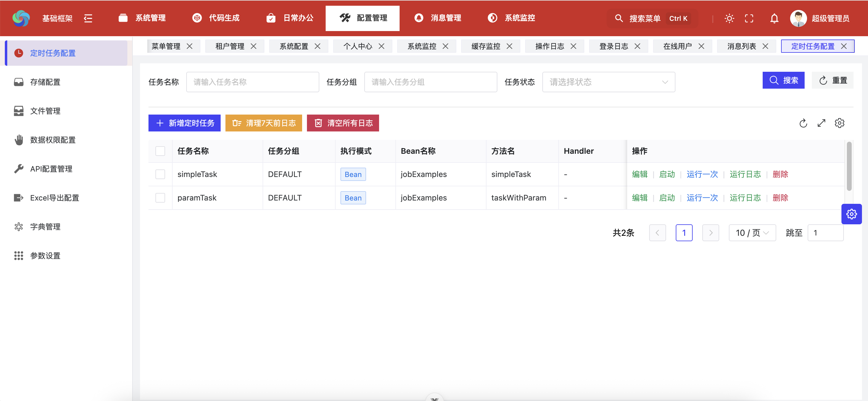Check the simpleTask row checkbox

(160, 174)
